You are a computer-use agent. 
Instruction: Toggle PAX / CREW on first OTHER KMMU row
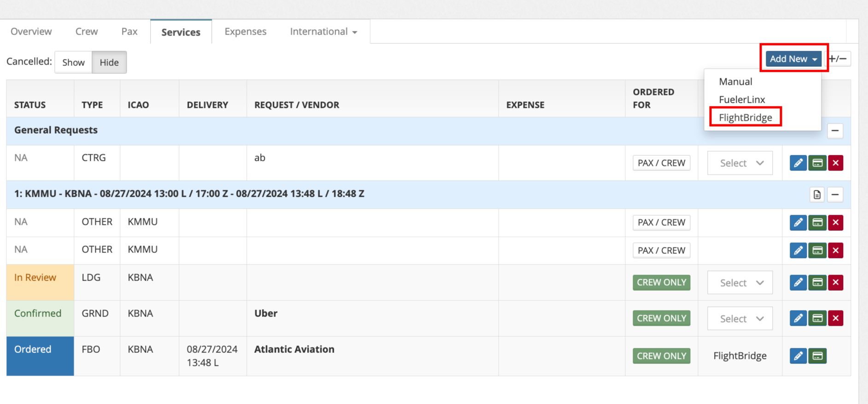point(661,222)
